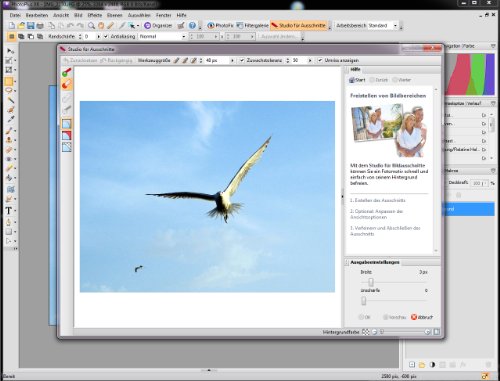Open the selection tool dropdown arrow in toolbar
Screen dimensions: 500x381
[x=138, y=26]
